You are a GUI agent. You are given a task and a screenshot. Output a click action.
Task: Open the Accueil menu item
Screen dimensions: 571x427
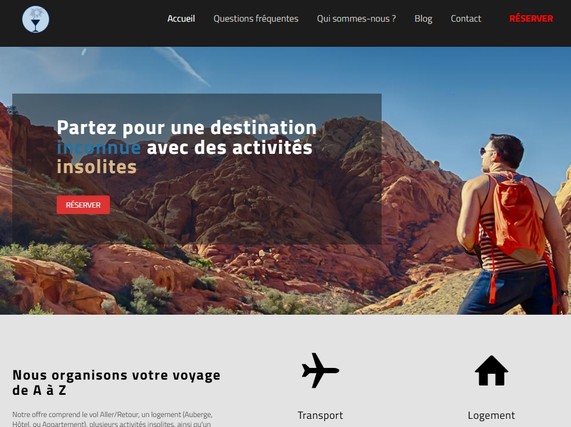click(x=181, y=19)
